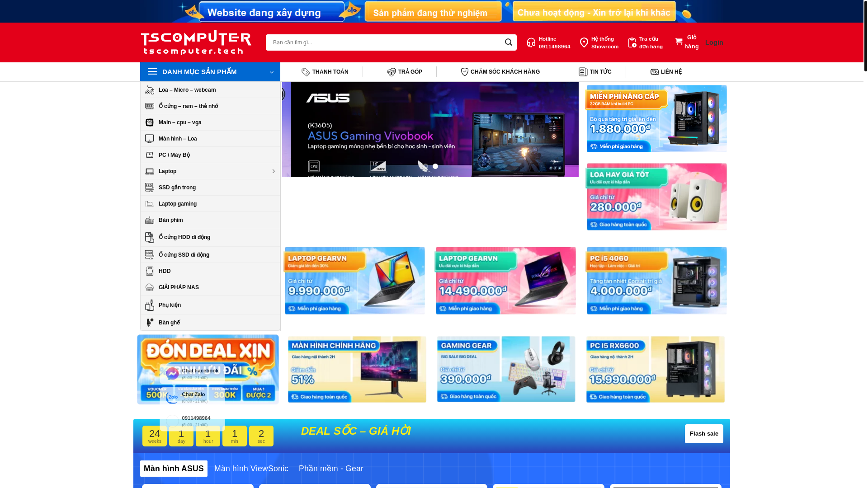The height and width of the screenshot is (488, 868).
Task: Focus the product search input field
Action: tap(383, 42)
